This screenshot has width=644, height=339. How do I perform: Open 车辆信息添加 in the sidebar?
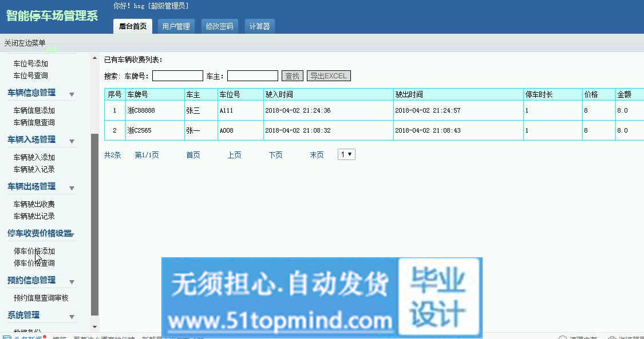click(34, 110)
